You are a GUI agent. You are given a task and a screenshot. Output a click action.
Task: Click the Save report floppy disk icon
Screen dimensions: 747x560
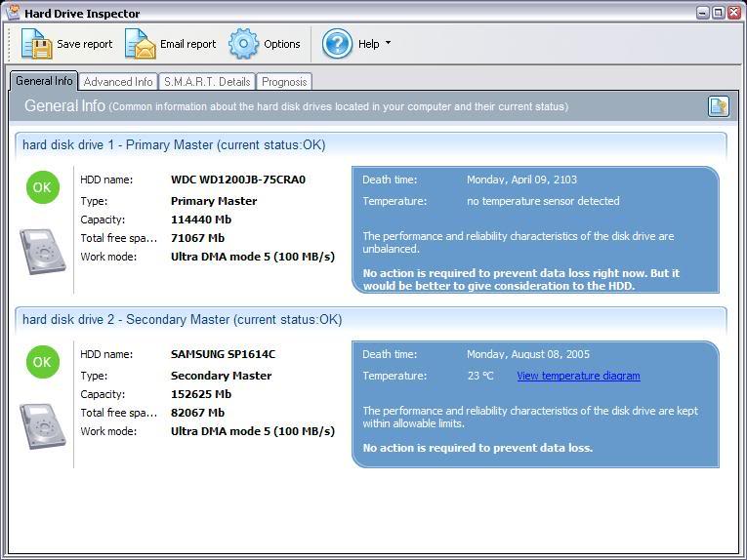tap(36, 44)
